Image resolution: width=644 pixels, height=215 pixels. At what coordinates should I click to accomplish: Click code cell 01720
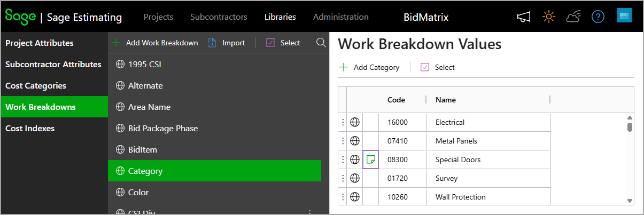click(x=403, y=178)
